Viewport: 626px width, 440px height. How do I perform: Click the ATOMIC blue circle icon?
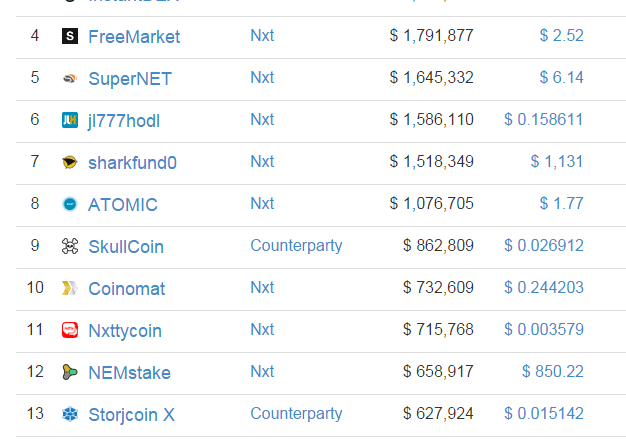point(70,204)
